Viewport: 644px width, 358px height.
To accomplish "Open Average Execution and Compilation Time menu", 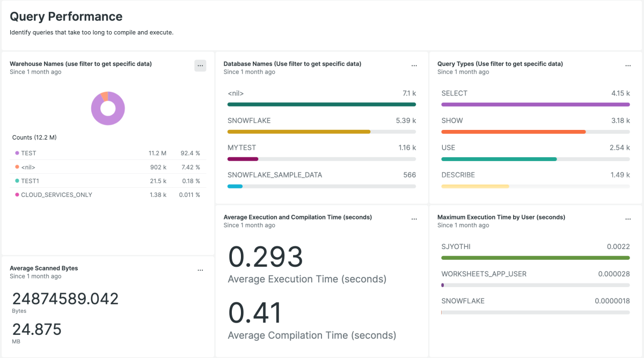I will 414,219.
